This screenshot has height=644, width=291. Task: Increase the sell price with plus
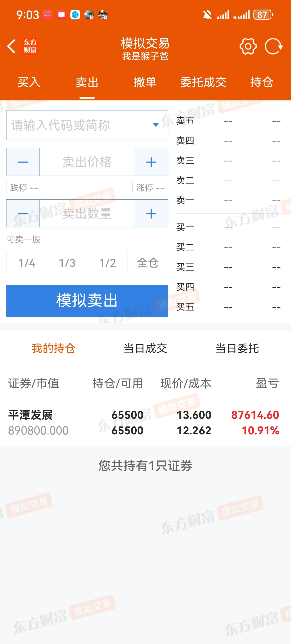click(151, 162)
